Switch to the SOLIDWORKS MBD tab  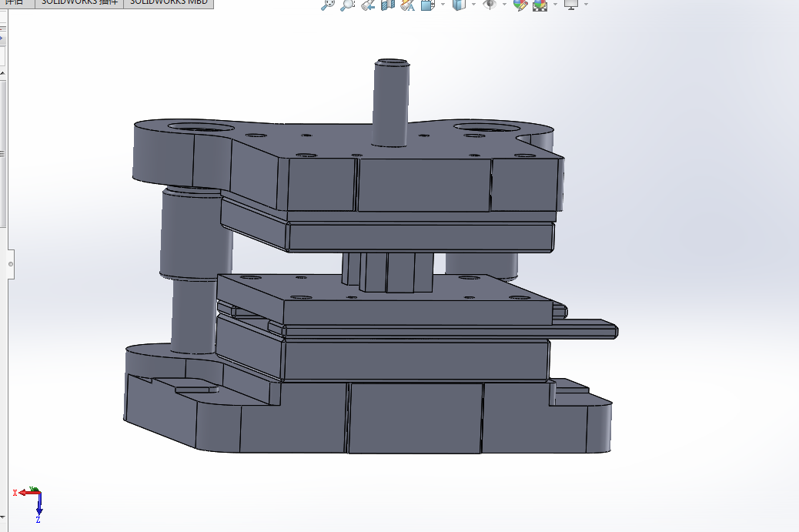click(x=169, y=3)
